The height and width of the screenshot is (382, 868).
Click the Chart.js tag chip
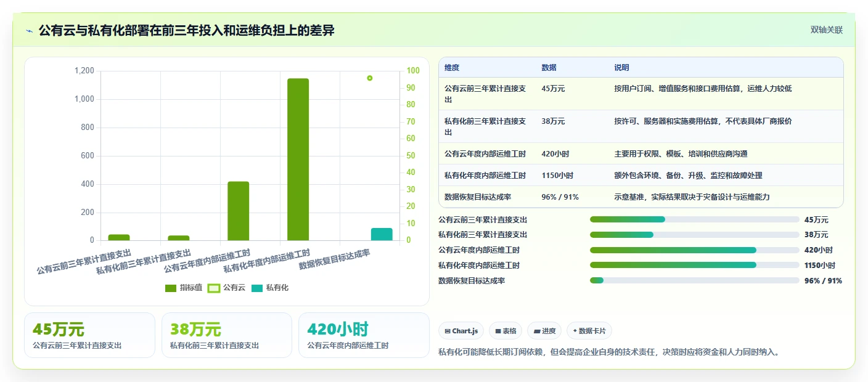[461, 331]
